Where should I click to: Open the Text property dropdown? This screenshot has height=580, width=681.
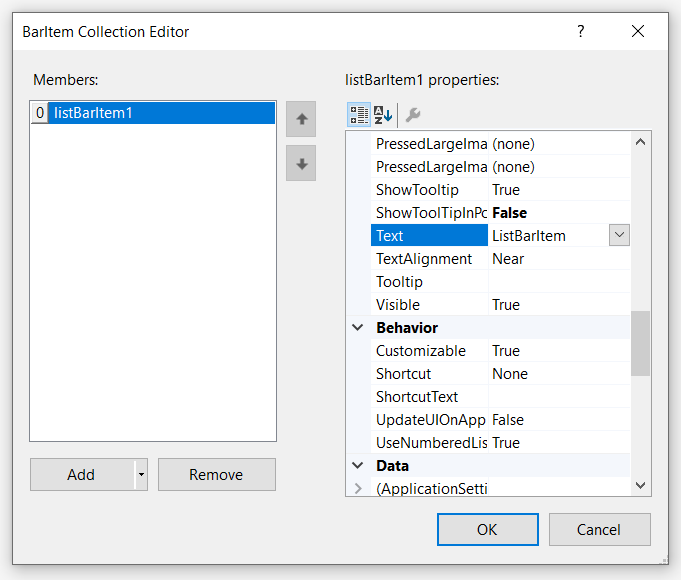619,236
